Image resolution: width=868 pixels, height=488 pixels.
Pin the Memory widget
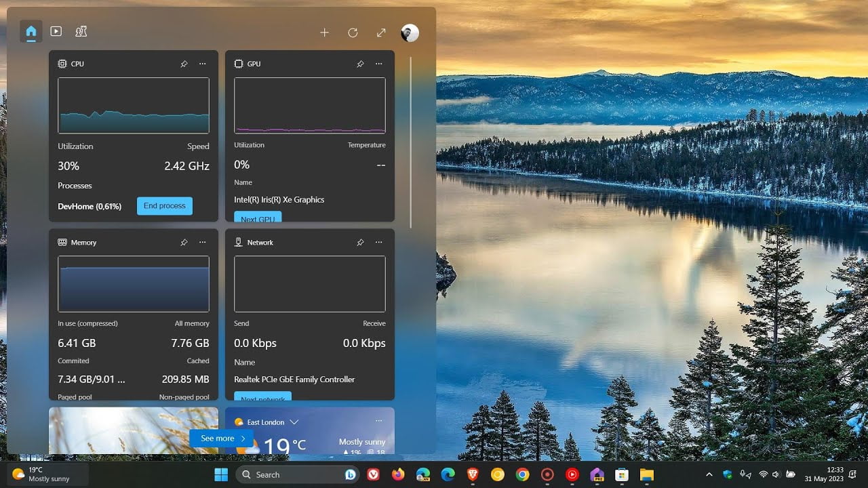point(184,242)
